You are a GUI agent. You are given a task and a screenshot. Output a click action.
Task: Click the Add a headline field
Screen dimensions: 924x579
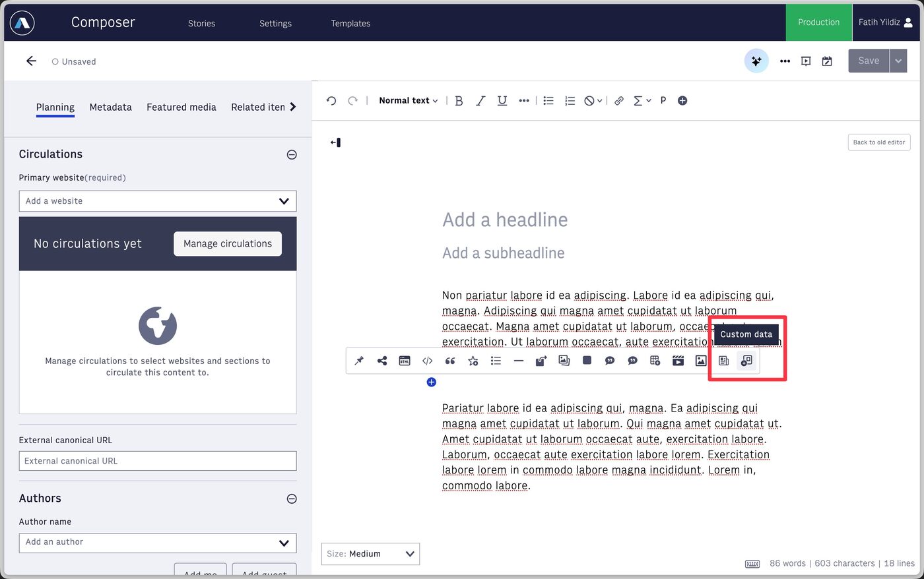point(505,220)
